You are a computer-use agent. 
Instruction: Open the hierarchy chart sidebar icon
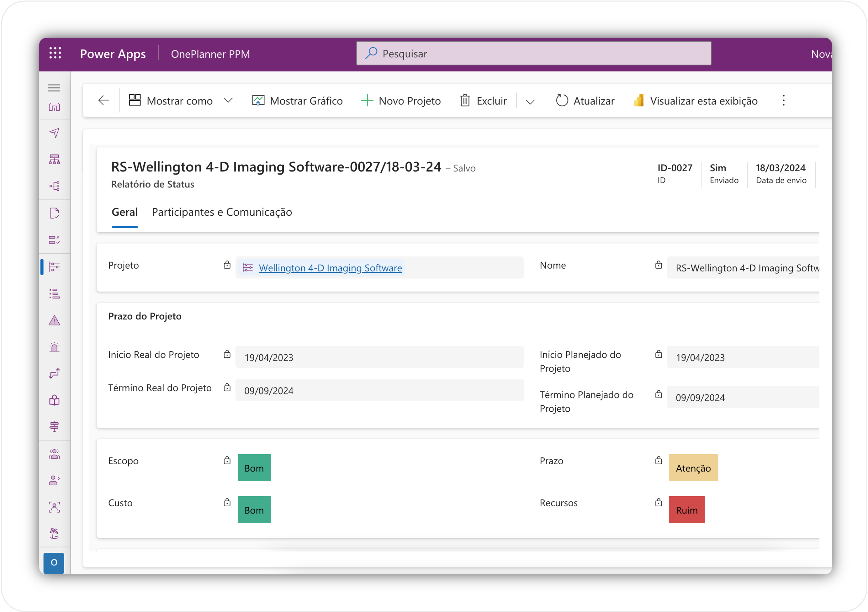(54, 160)
